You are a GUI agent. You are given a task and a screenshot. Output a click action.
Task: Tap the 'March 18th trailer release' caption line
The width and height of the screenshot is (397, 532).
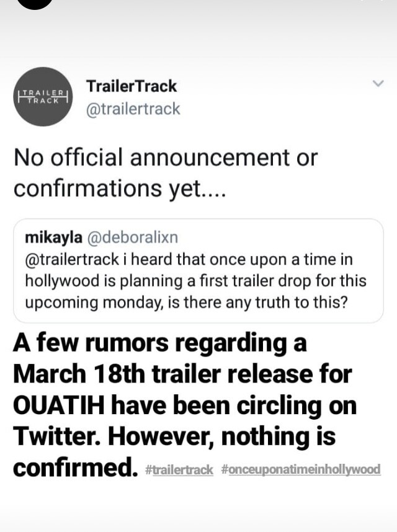point(182,374)
